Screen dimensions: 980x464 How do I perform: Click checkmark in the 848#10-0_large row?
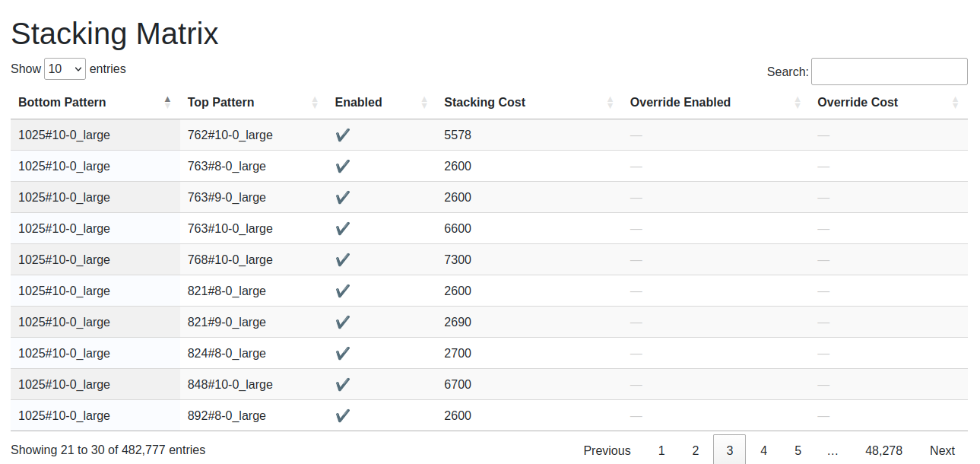point(343,384)
